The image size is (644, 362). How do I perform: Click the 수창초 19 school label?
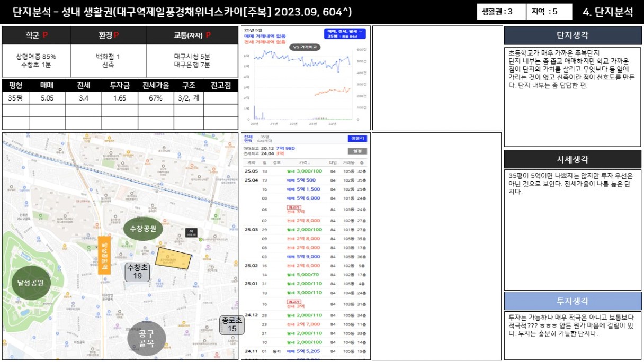(x=137, y=272)
